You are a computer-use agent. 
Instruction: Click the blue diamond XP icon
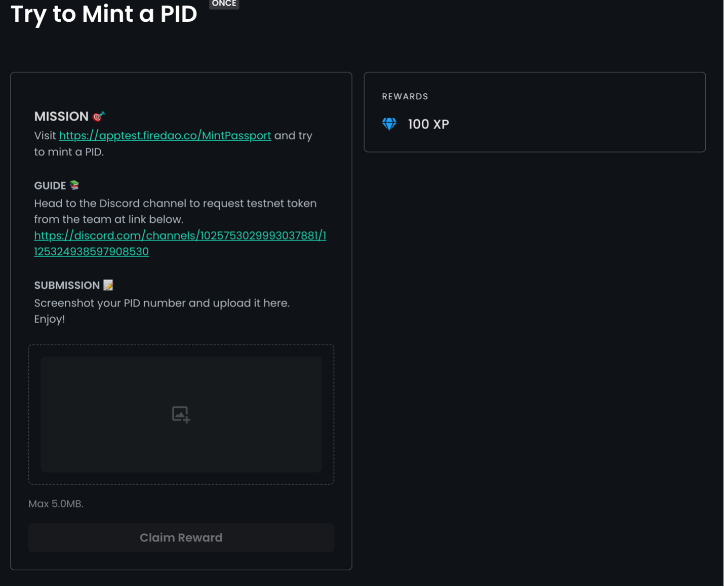tap(389, 124)
